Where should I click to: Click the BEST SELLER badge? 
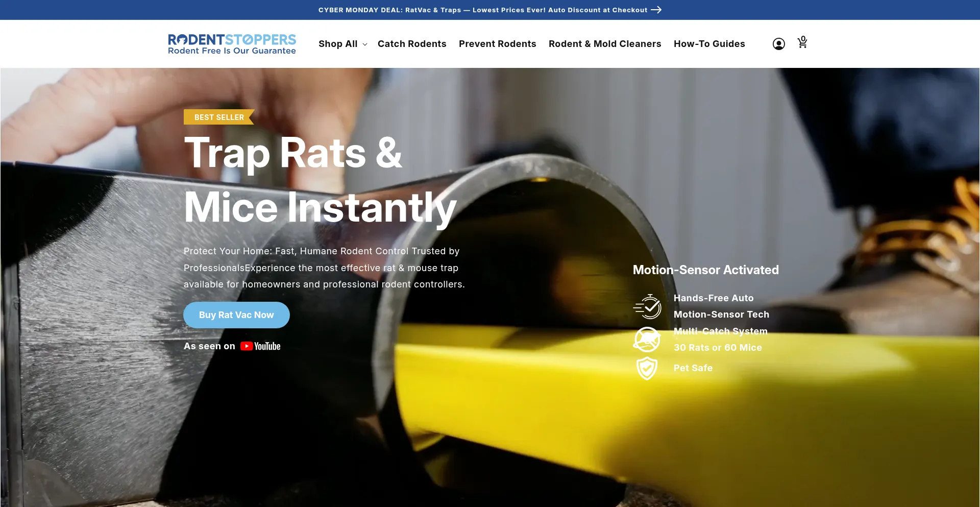click(219, 117)
